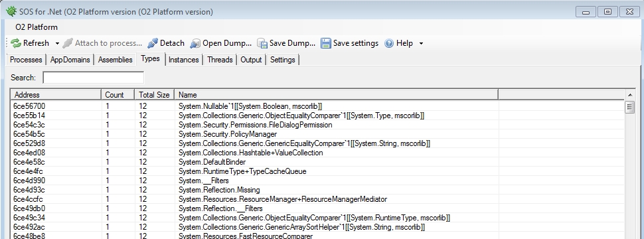Click the Refresh toolbar icon
Viewport: 644px width, 239px height.
(16, 43)
